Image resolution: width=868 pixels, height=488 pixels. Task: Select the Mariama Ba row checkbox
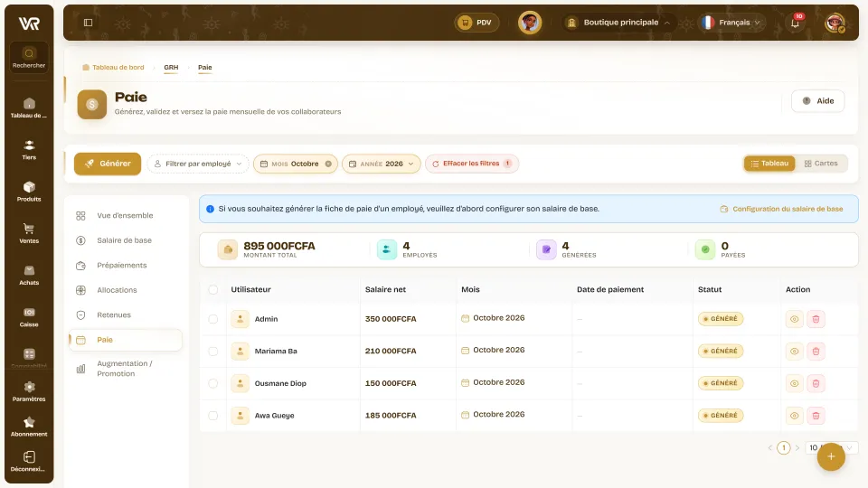[x=213, y=352]
